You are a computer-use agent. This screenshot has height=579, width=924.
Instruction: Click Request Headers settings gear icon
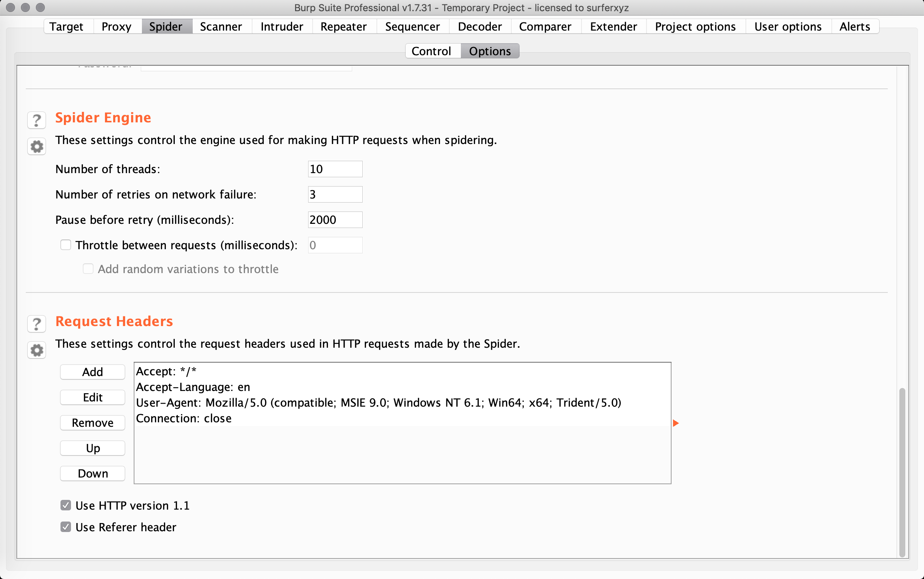(x=36, y=350)
